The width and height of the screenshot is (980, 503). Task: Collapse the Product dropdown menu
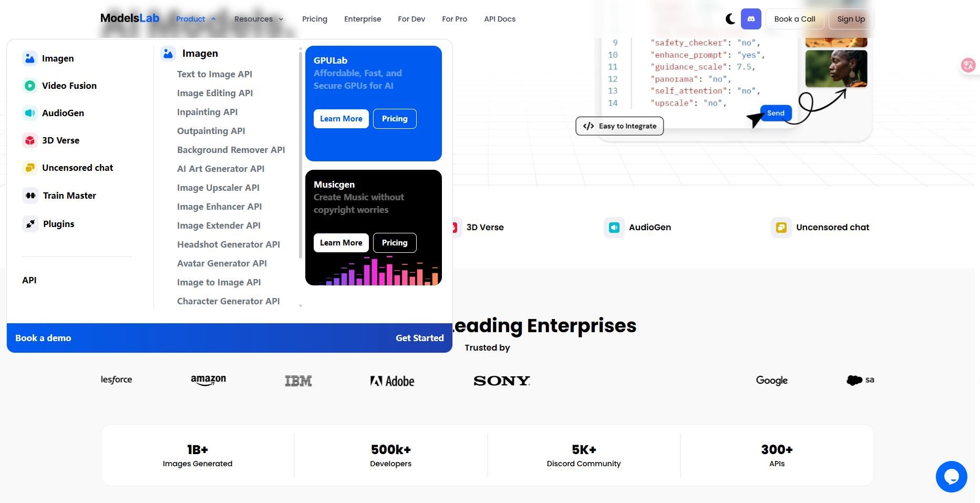[x=196, y=19]
